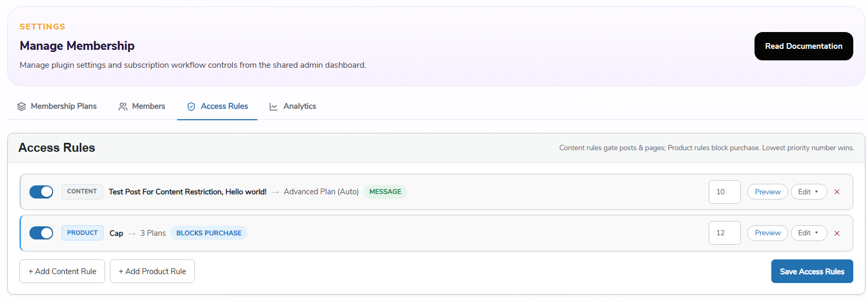
Task: Add a new content rule
Action: pyautogui.click(x=62, y=271)
